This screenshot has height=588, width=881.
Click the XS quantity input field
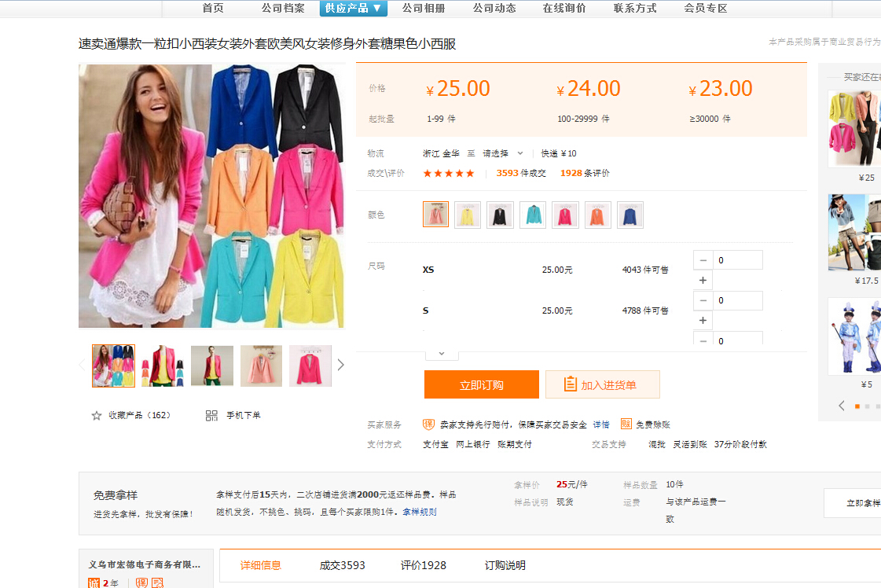point(738,260)
